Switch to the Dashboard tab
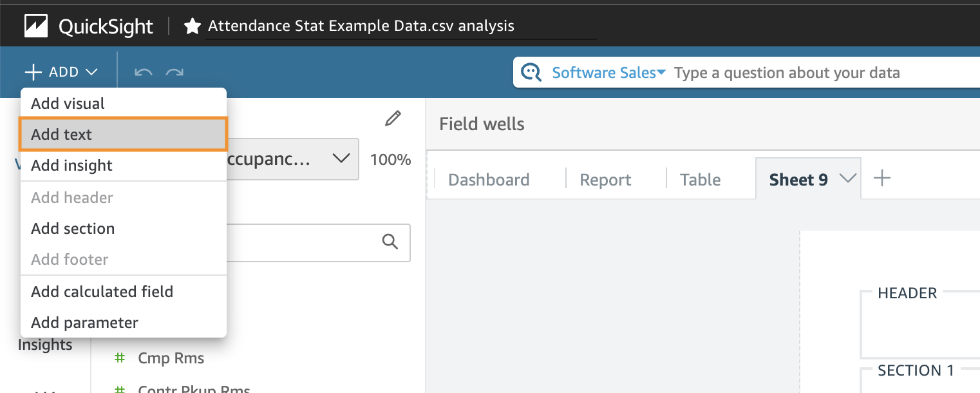The image size is (980, 393). coord(489,180)
